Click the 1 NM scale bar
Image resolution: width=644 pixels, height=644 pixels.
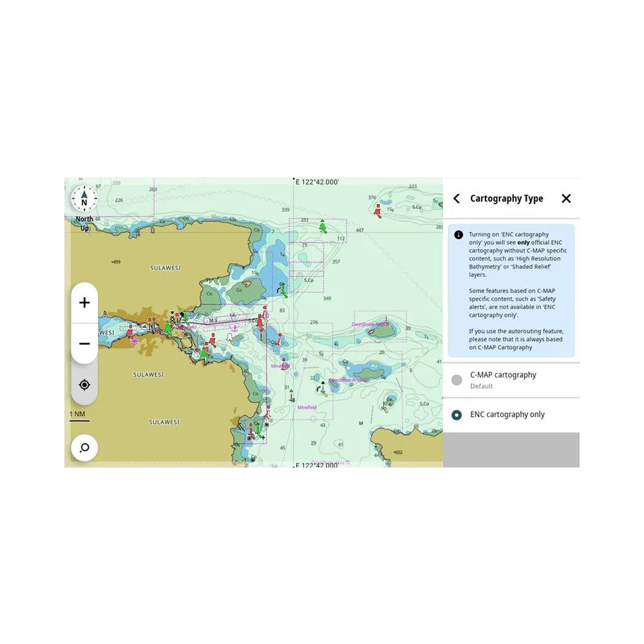[79, 417]
